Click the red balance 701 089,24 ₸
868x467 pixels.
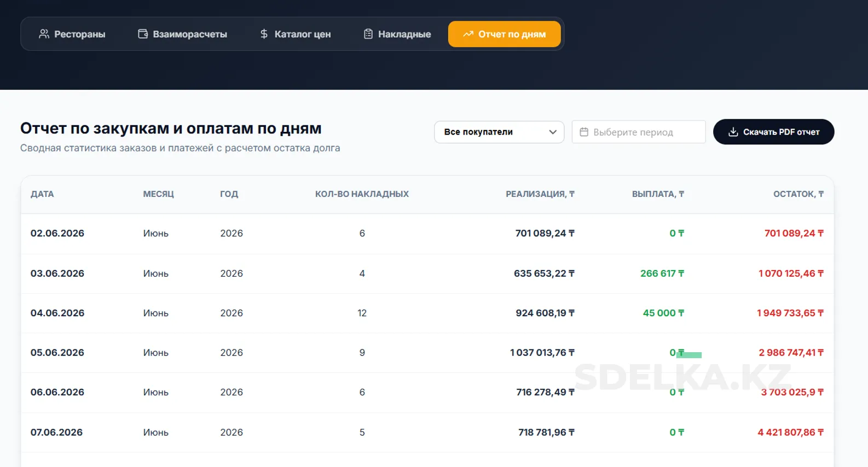[x=794, y=234]
